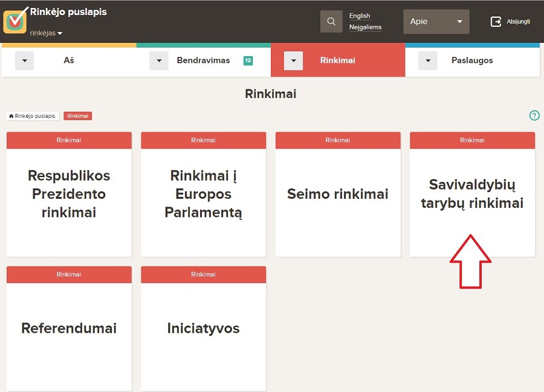
Task: Expand the Aš menu arrow
Action: [25, 60]
